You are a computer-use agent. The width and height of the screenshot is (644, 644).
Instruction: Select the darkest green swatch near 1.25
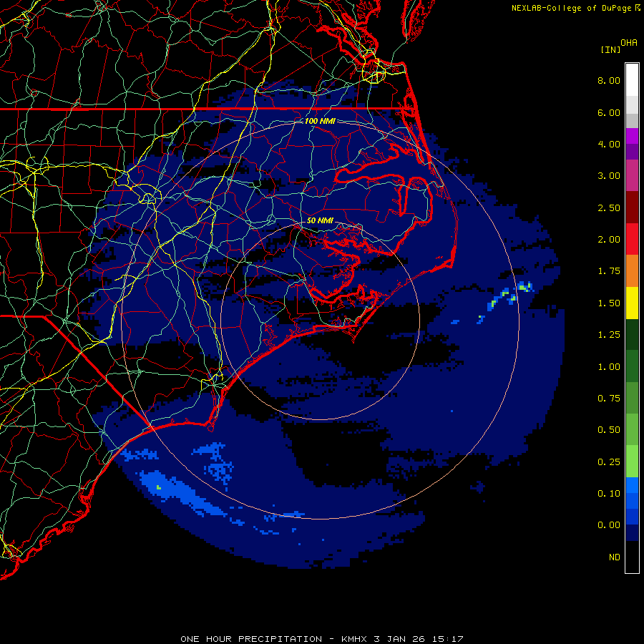pyautogui.click(x=632, y=334)
